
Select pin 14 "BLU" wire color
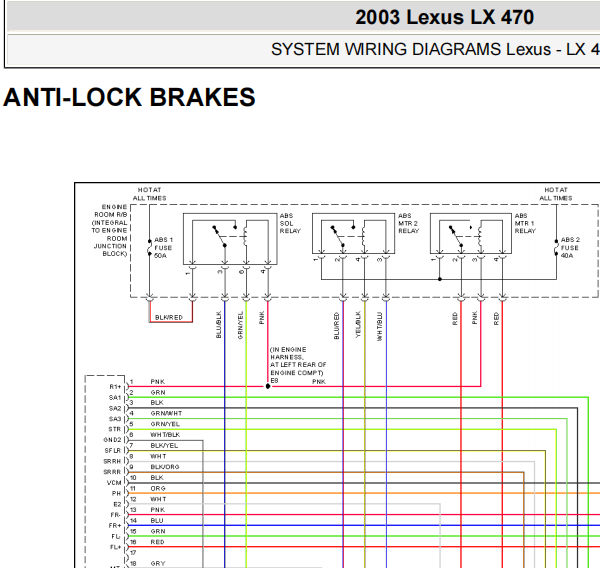(x=157, y=521)
